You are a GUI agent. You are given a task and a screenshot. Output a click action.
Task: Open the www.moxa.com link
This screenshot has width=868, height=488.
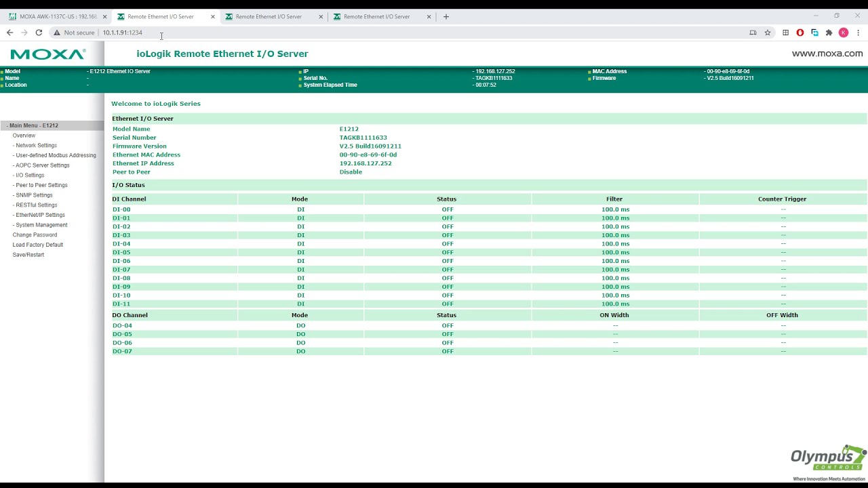click(827, 54)
